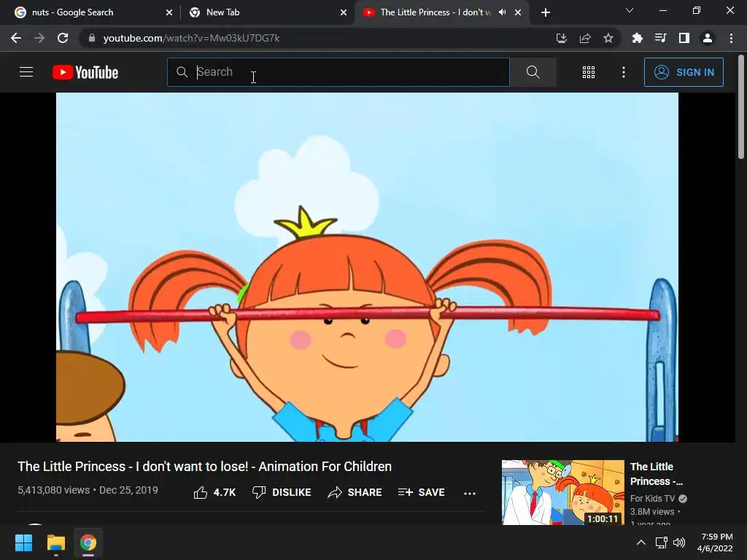Open YouTube settings three-dot menu
Viewport: 747px width, 560px height.
tap(623, 72)
